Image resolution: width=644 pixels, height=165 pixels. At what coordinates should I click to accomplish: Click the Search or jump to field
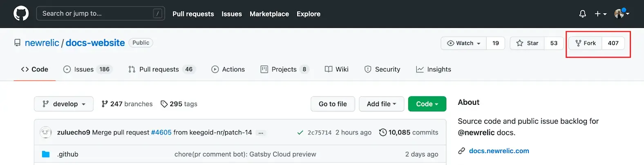coord(101,14)
